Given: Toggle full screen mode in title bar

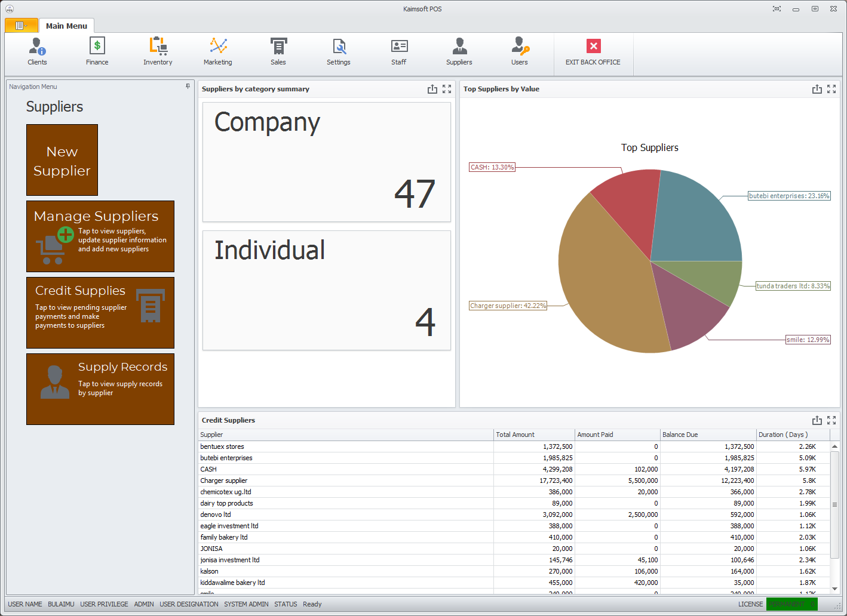Looking at the screenshot, I should point(777,9).
